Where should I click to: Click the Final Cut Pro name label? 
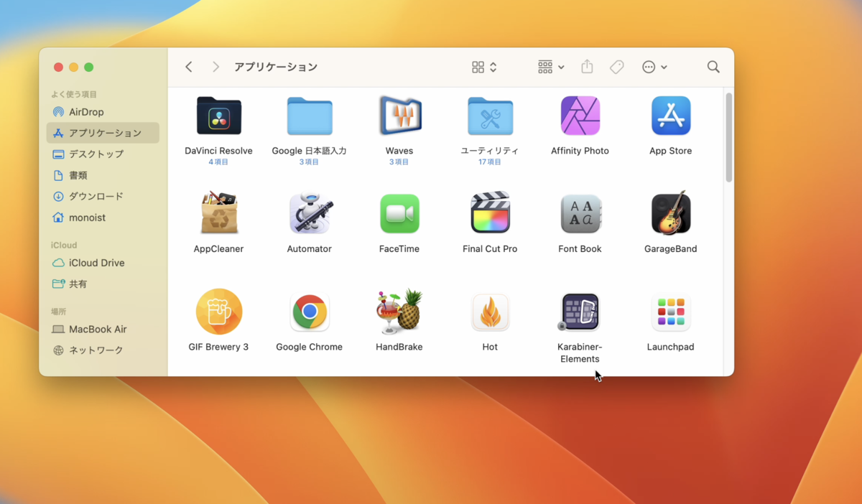490,249
